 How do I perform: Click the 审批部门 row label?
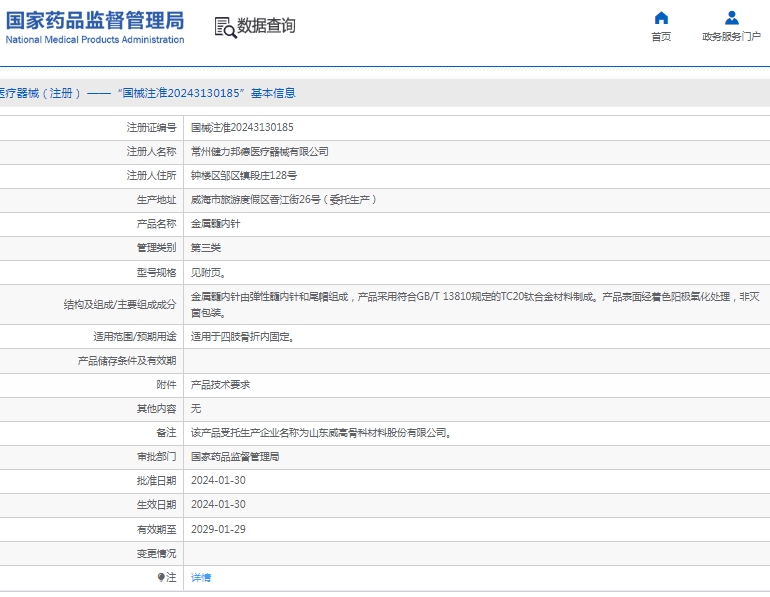coord(156,457)
